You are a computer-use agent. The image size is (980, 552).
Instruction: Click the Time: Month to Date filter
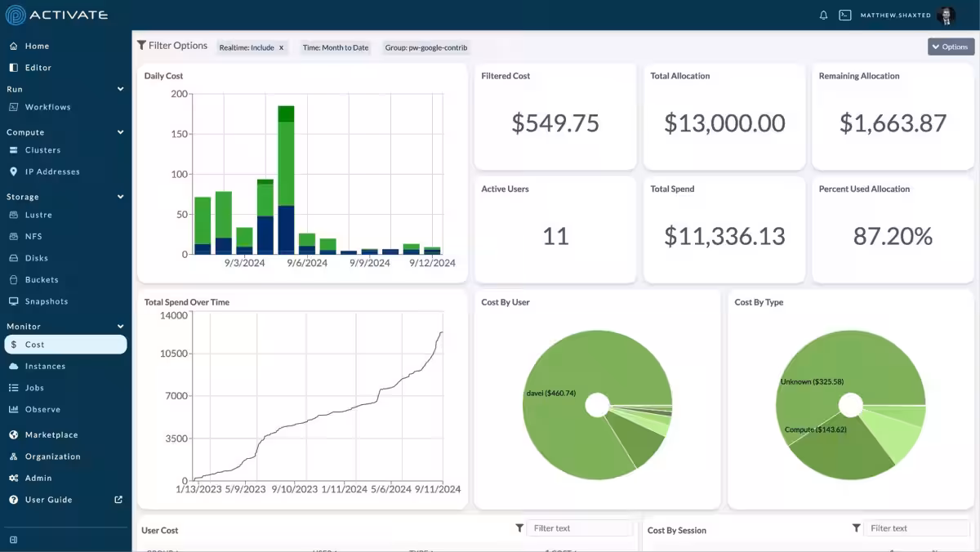(336, 47)
